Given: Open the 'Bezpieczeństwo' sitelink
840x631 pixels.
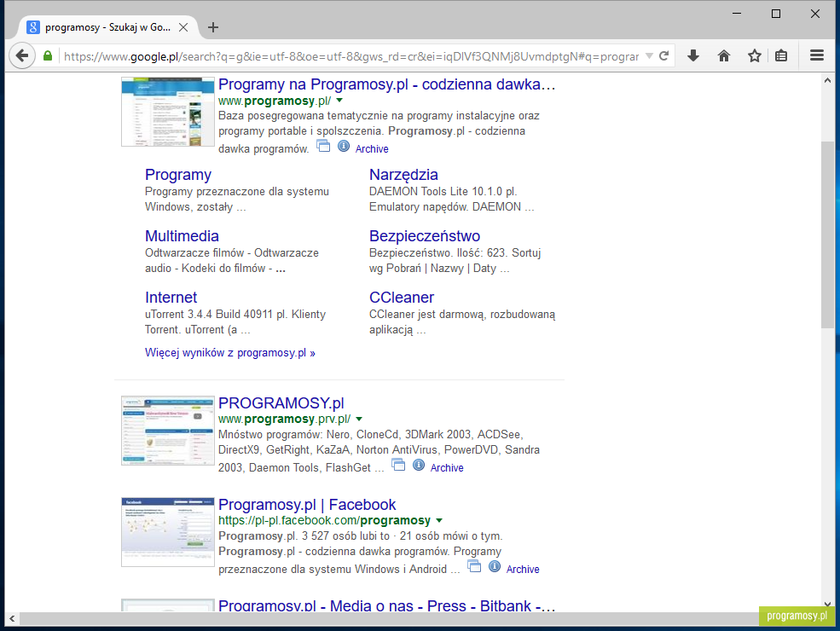Looking at the screenshot, I should tap(425, 236).
